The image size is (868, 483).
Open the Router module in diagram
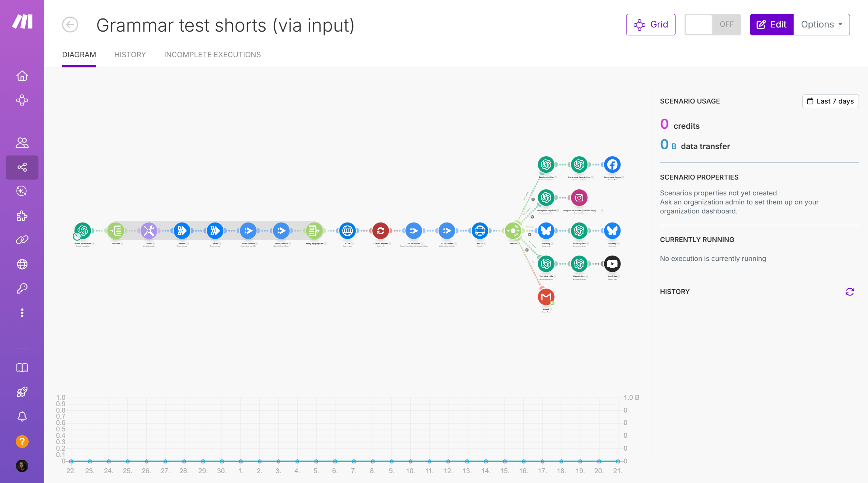[x=513, y=231]
